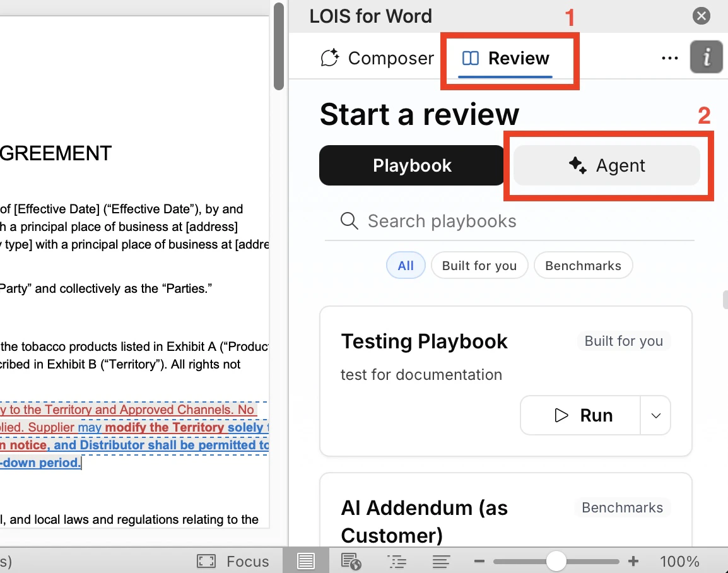Click the inserted text '-down period.'
This screenshot has height=573, width=728.
click(40, 463)
